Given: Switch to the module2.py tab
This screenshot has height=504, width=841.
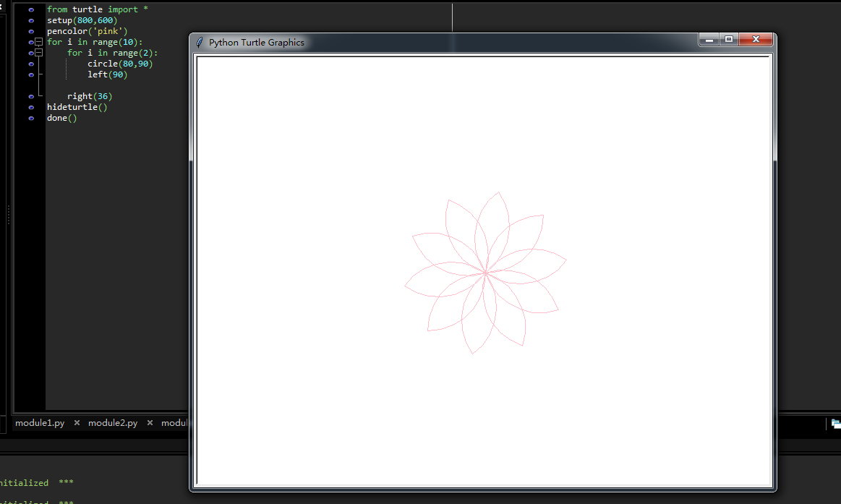Looking at the screenshot, I should pos(113,423).
